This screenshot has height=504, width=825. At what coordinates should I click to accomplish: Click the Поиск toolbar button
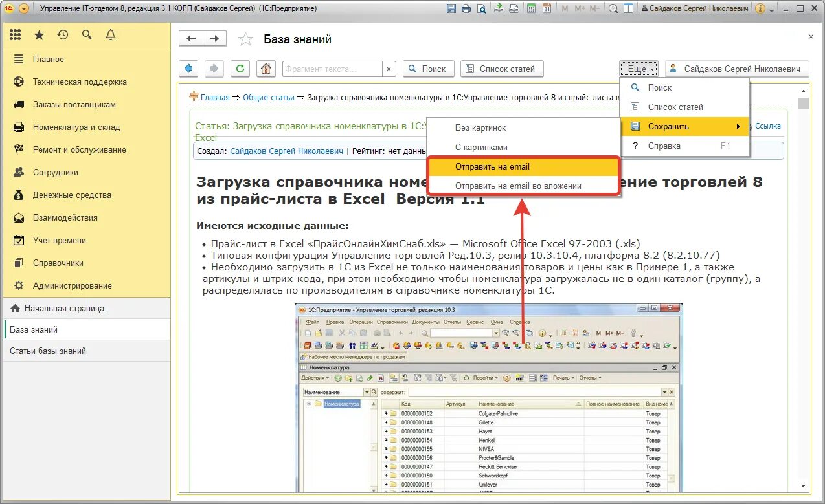click(427, 69)
